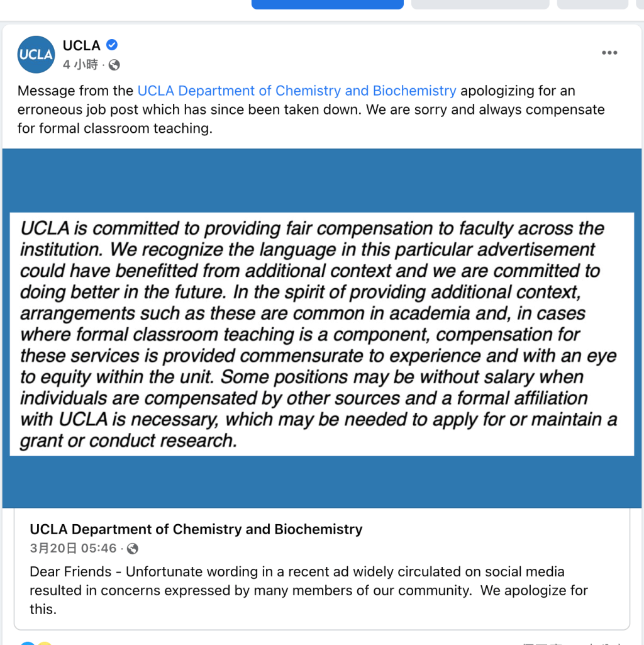Open the post's 4 小時 timestamp

[x=80, y=65]
